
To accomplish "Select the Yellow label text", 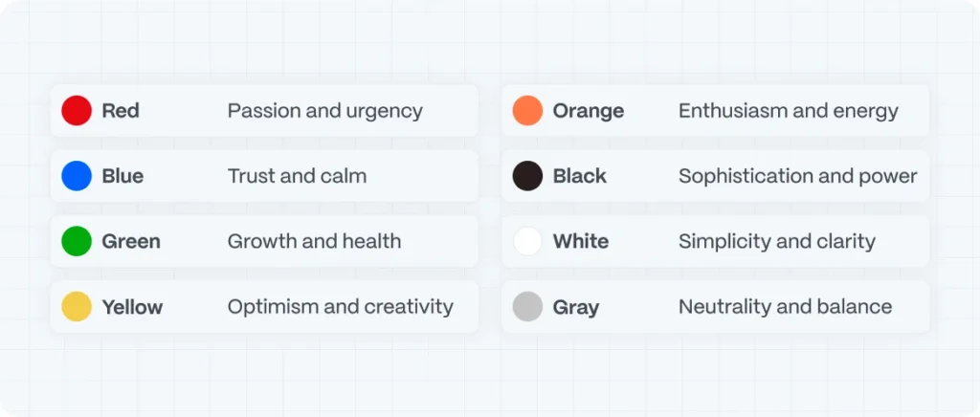I will (x=132, y=307).
